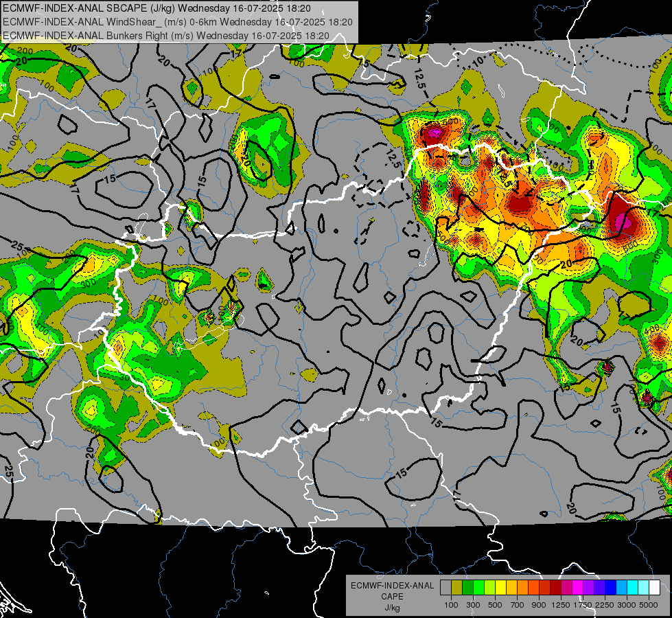Click the 700 tick label in legend
Screen dimensions: 672x618
click(518, 605)
